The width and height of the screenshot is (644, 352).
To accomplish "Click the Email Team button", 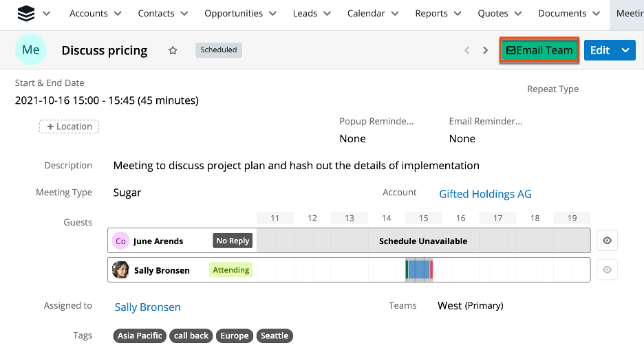I will click(539, 50).
